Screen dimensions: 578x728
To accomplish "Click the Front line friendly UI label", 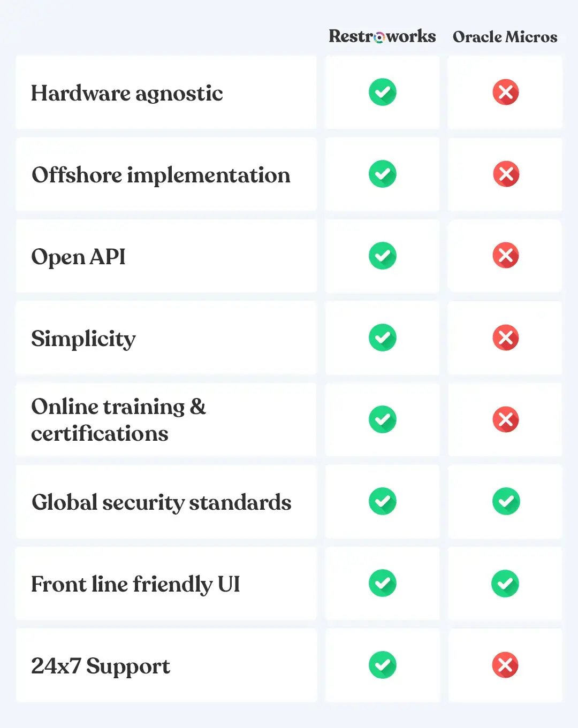I will (135, 584).
